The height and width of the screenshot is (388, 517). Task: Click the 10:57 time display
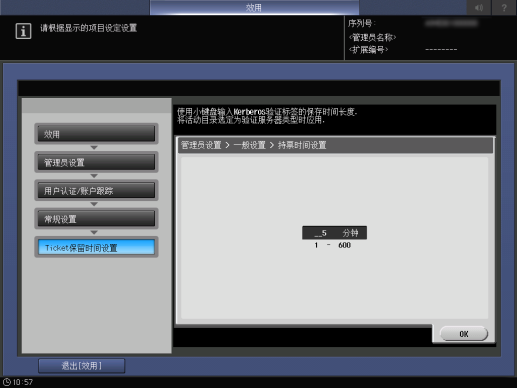[23, 382]
